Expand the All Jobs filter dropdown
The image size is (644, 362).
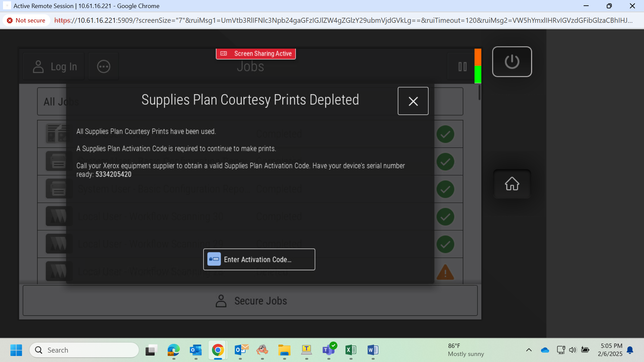[x=250, y=102]
